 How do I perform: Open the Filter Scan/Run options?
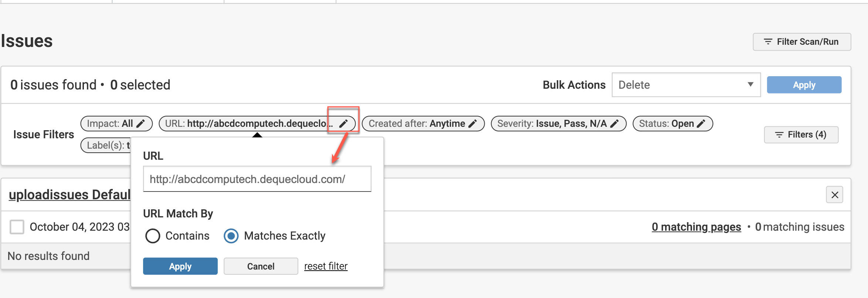(x=801, y=42)
